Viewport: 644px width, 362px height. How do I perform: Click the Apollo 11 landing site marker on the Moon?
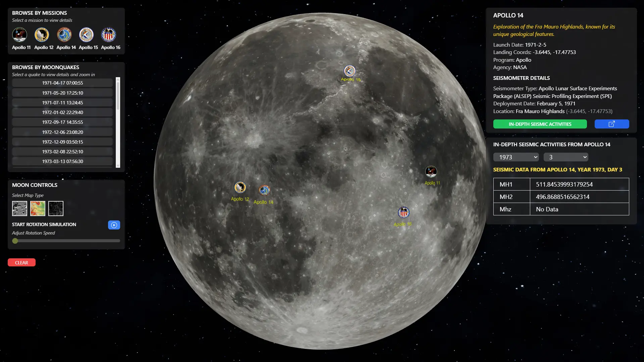pyautogui.click(x=431, y=171)
